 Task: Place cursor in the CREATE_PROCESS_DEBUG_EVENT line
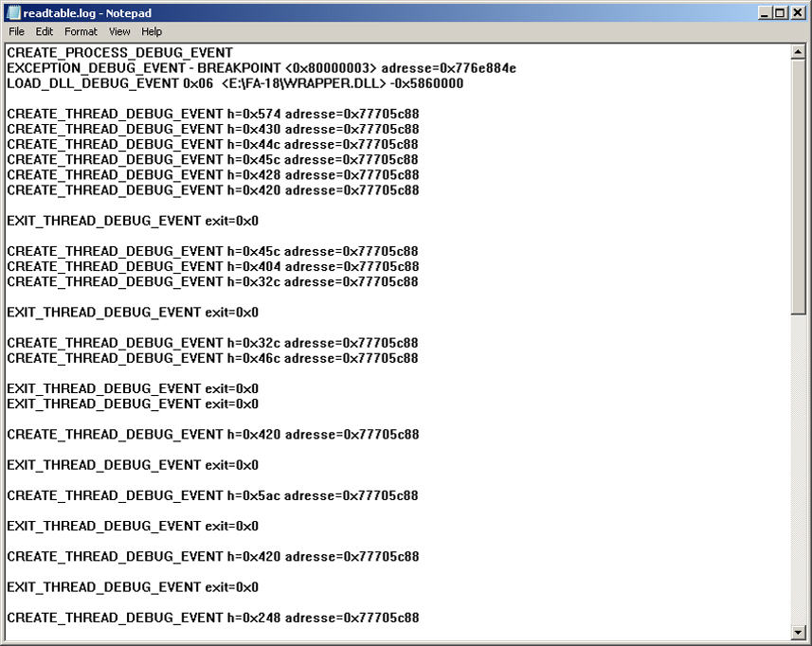(119, 53)
